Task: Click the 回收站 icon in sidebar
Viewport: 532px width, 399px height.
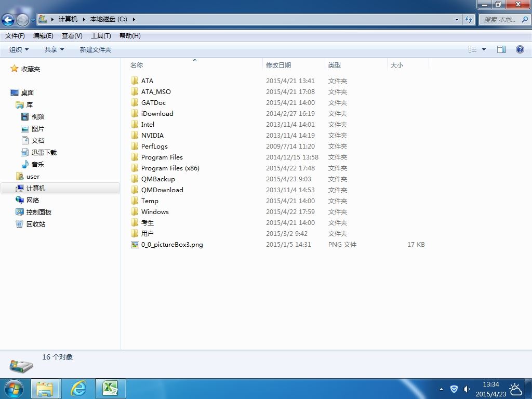Action: pos(19,224)
